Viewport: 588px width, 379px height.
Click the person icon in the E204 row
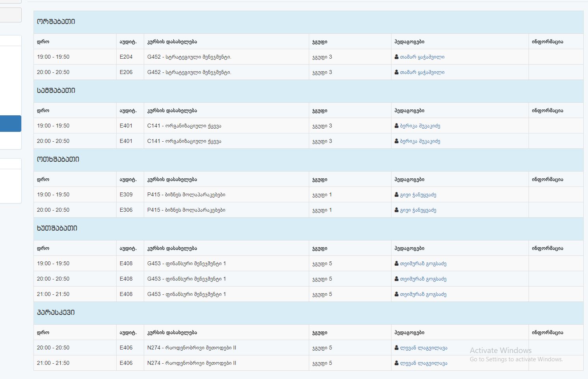click(397, 57)
